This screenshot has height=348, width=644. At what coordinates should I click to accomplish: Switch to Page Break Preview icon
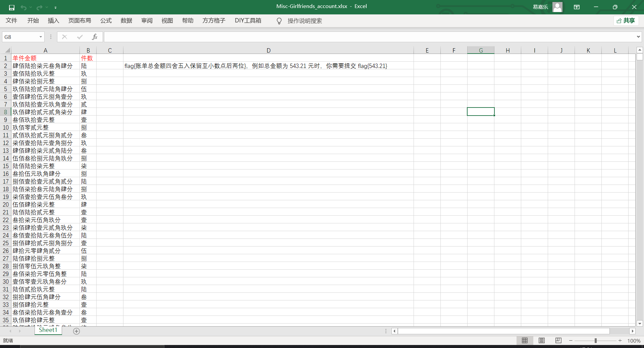558,340
